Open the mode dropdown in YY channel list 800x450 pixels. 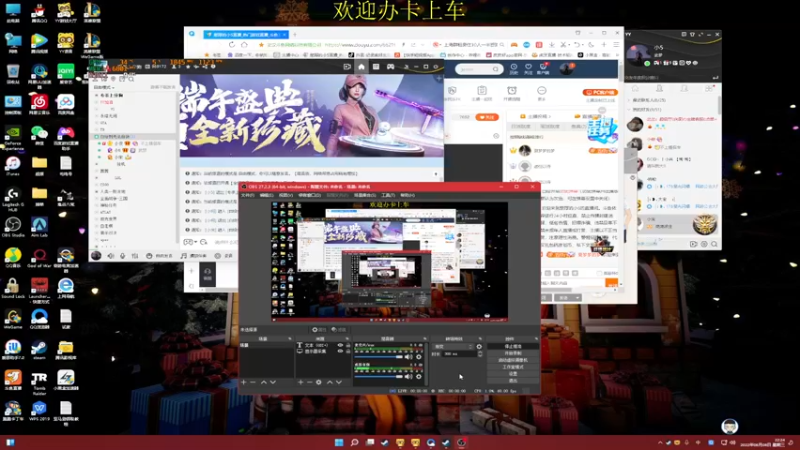[x=104, y=87]
